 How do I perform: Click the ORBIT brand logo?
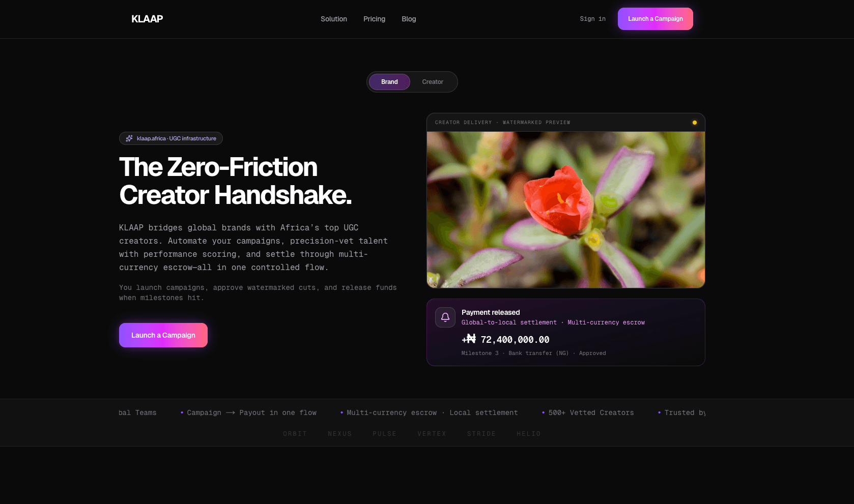click(295, 434)
